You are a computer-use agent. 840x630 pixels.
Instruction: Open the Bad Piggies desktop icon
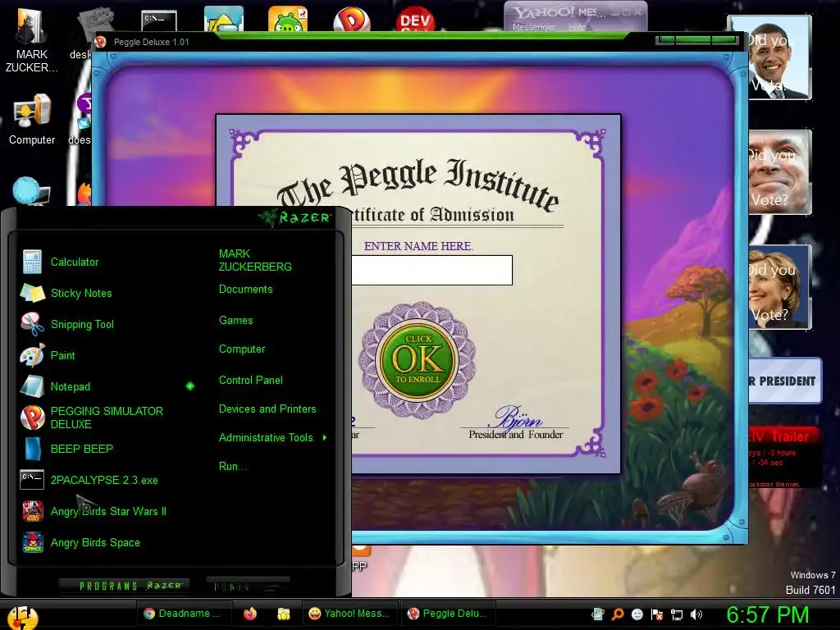click(x=288, y=20)
